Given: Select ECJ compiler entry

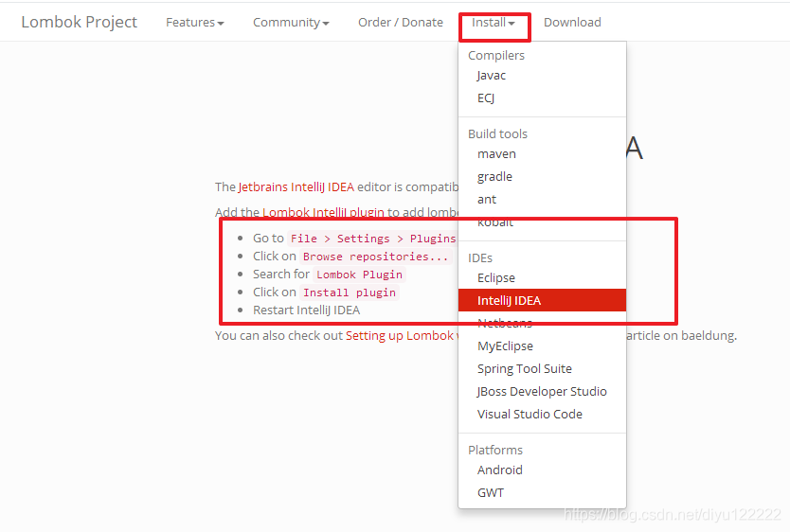Looking at the screenshot, I should (542, 98).
